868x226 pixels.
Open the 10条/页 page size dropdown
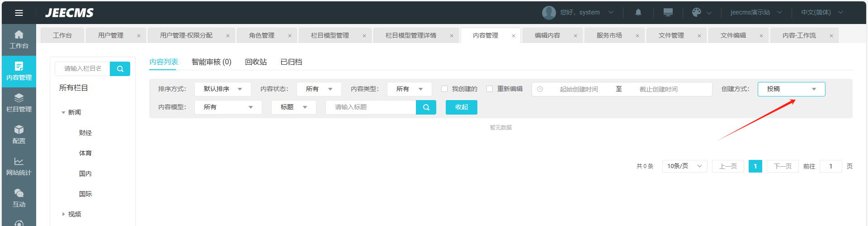click(x=685, y=166)
